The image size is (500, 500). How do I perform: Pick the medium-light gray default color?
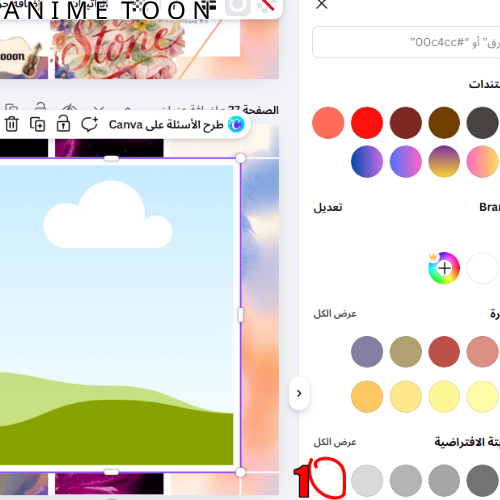pyautogui.click(x=406, y=480)
